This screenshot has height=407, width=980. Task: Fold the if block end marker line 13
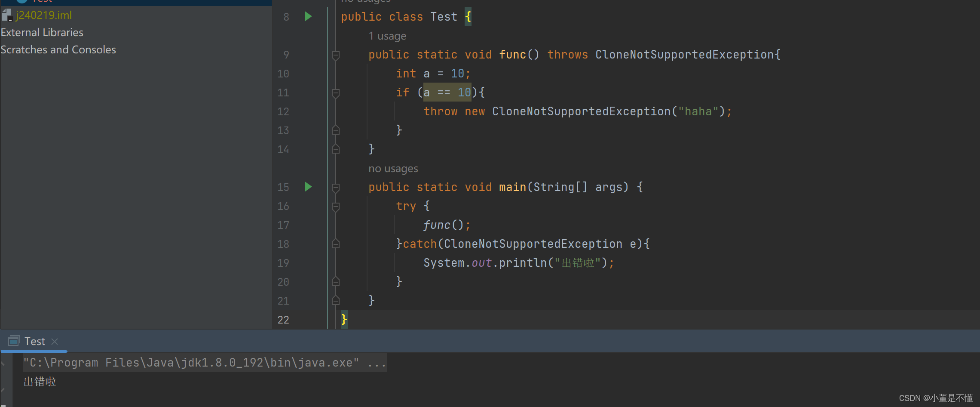point(336,130)
